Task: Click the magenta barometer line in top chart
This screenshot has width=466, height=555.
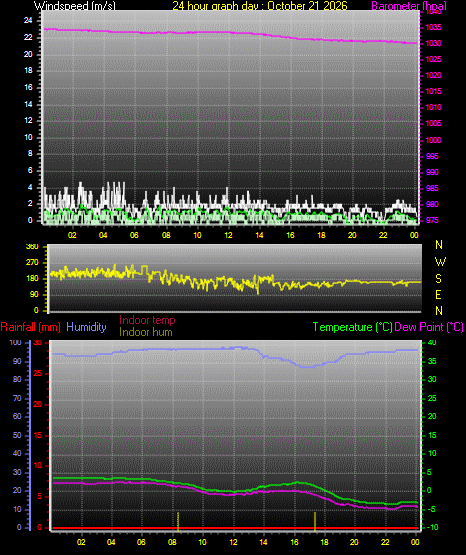Action: pos(230,33)
